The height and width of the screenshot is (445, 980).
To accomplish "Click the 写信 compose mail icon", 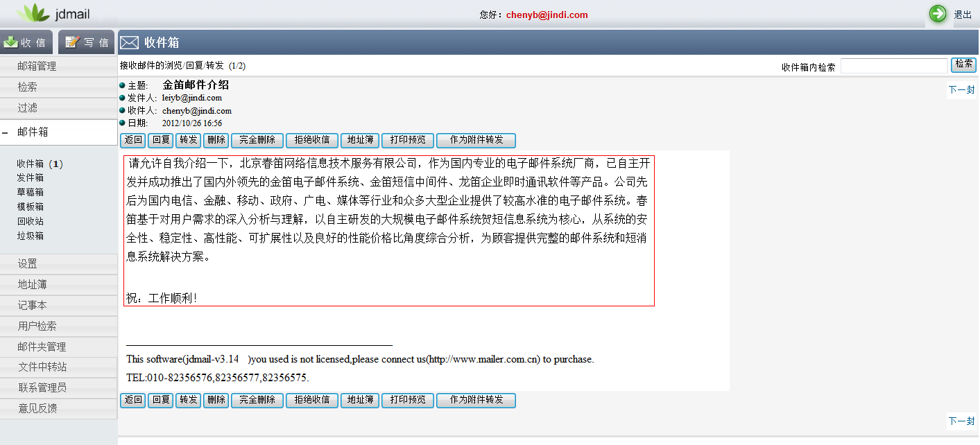I will [x=73, y=42].
